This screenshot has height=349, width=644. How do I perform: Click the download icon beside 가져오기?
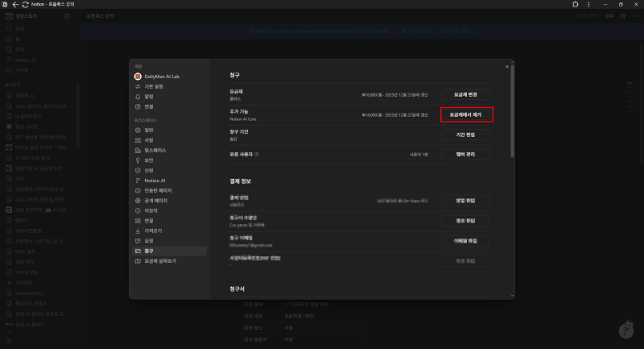coord(138,231)
